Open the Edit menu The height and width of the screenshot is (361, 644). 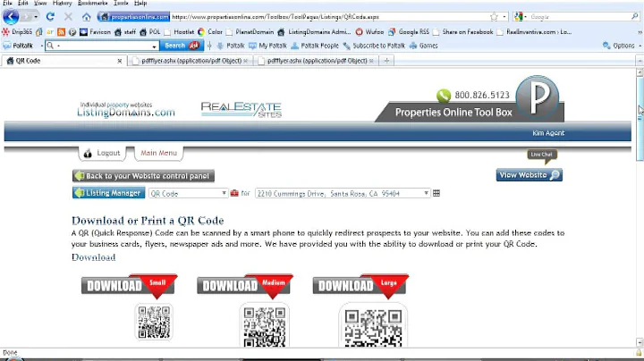[x=23, y=4]
